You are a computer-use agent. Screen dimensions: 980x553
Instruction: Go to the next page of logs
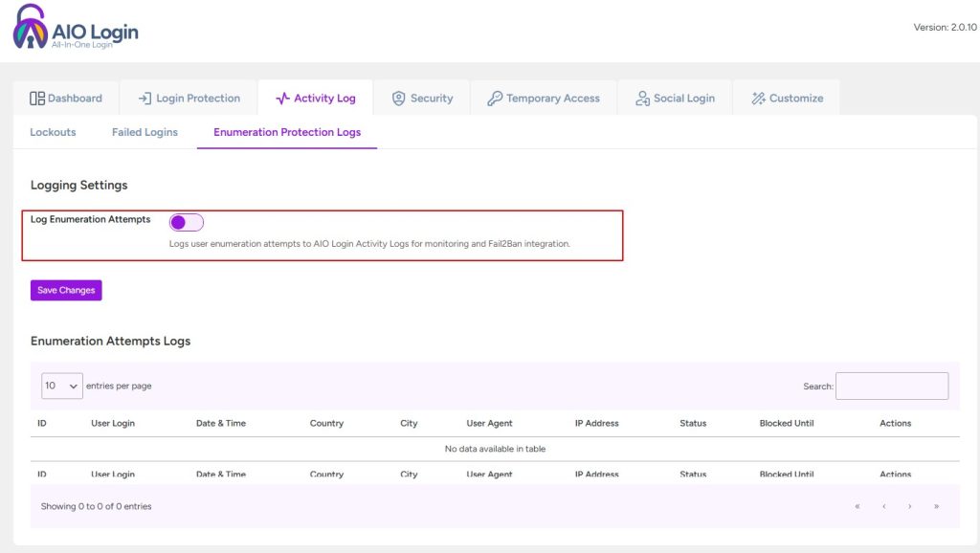pyautogui.click(x=909, y=506)
